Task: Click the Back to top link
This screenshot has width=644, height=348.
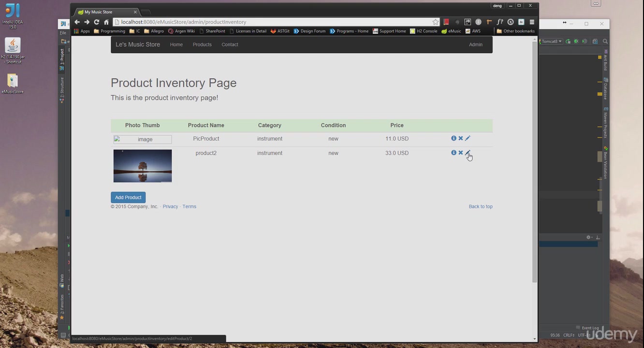Action: point(481,206)
